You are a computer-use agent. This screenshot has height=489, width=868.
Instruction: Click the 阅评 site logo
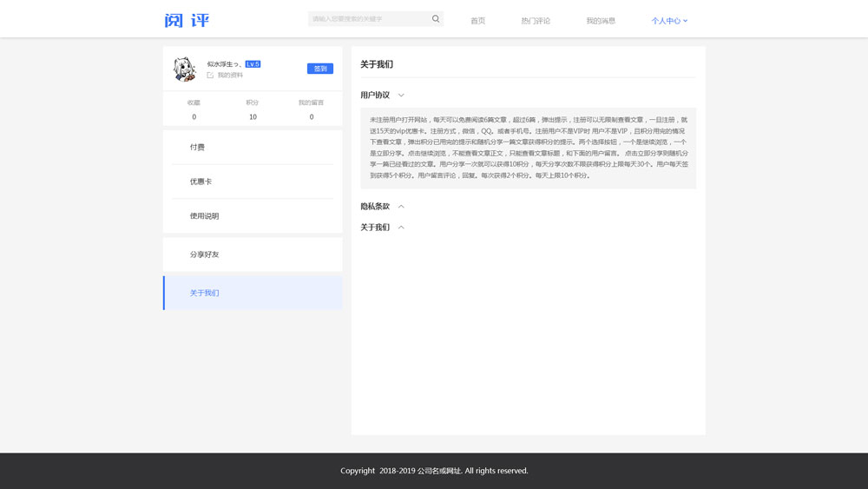(187, 20)
